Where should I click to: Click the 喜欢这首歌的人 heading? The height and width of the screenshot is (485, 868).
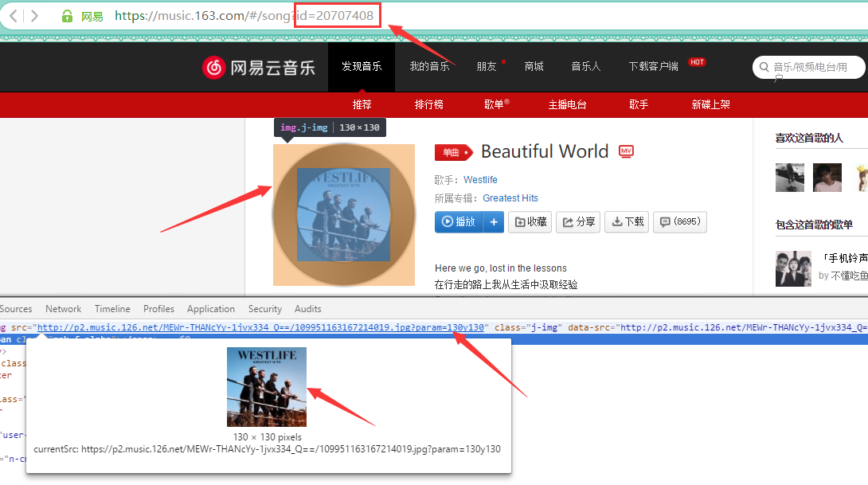click(809, 138)
